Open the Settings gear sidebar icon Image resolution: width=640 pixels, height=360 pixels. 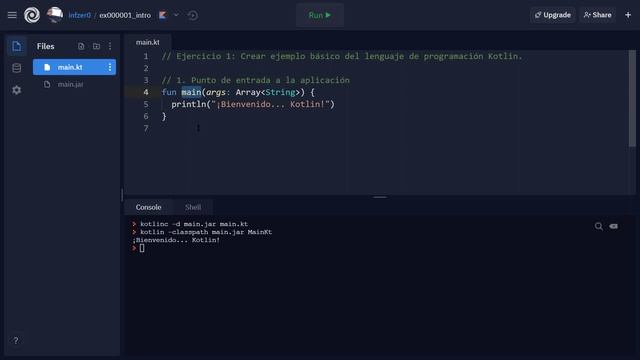17,90
